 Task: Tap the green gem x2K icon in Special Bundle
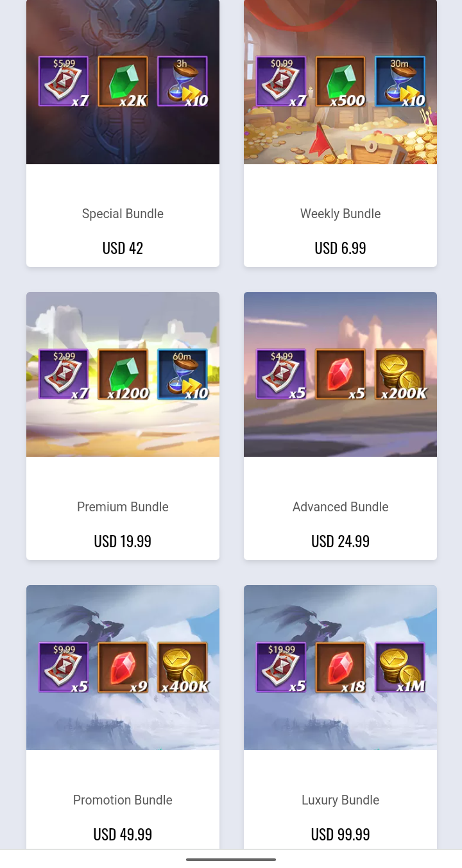pyautogui.click(x=123, y=81)
